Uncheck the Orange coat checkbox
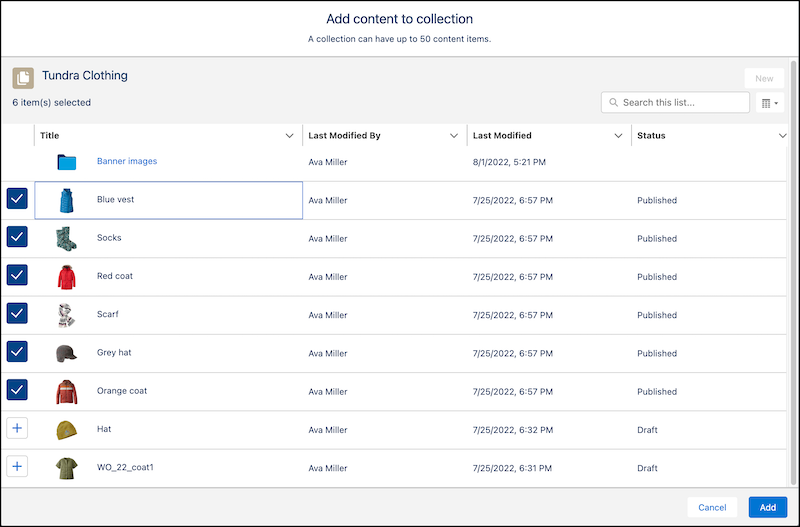 click(x=17, y=390)
